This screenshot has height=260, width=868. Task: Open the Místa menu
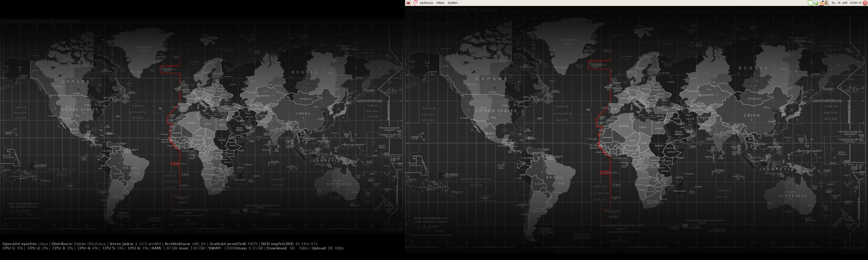click(x=441, y=3)
